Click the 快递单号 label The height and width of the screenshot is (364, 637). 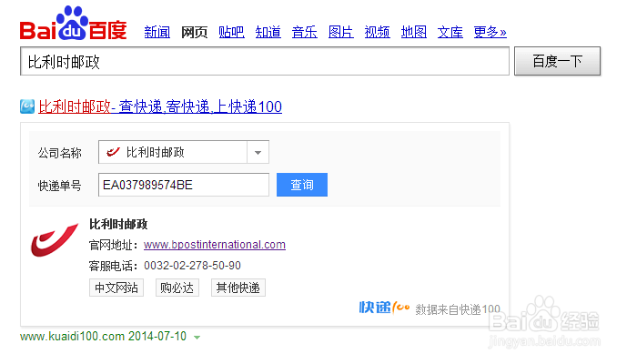point(60,186)
